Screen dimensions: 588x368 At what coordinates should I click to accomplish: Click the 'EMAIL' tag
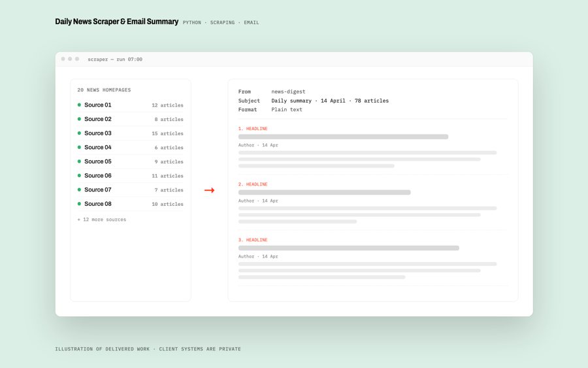[252, 22]
